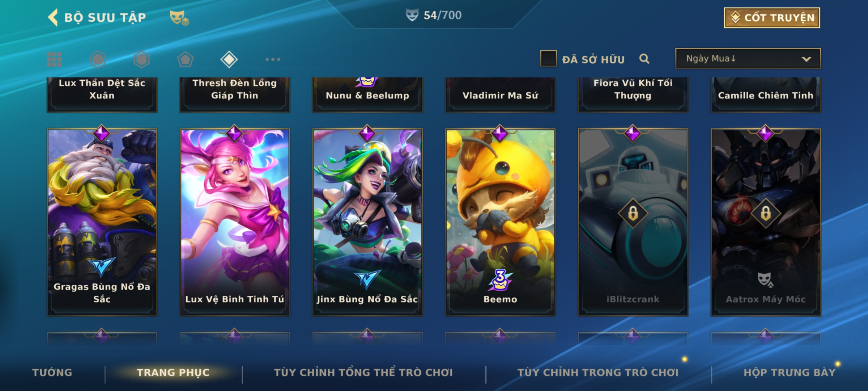Open the Tùy Chỉnh Trong Trò Chơi tab
The image size is (868, 391).
pyautogui.click(x=598, y=373)
